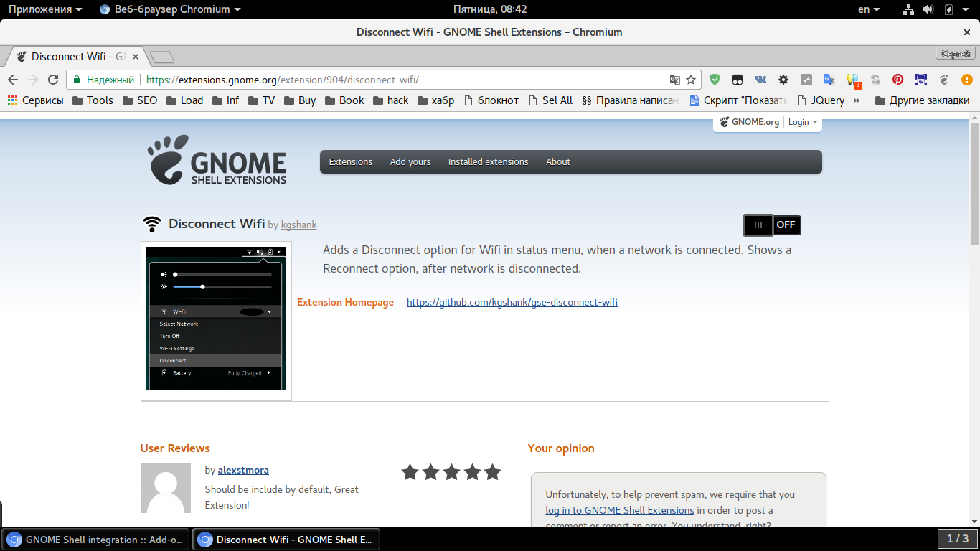This screenshot has height=551, width=980.
Task: Click log in to GNOME Shell Extensions link
Action: 620,510
